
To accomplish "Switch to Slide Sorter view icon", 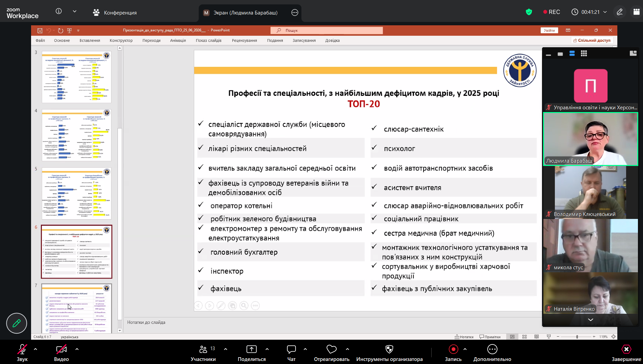I will point(524,337).
